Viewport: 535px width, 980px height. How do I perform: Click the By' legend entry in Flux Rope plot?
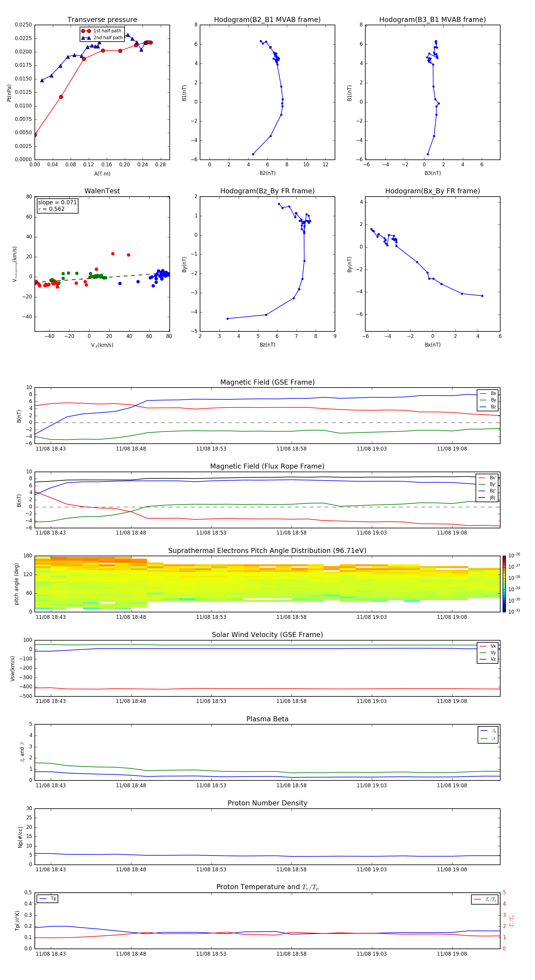(x=487, y=484)
